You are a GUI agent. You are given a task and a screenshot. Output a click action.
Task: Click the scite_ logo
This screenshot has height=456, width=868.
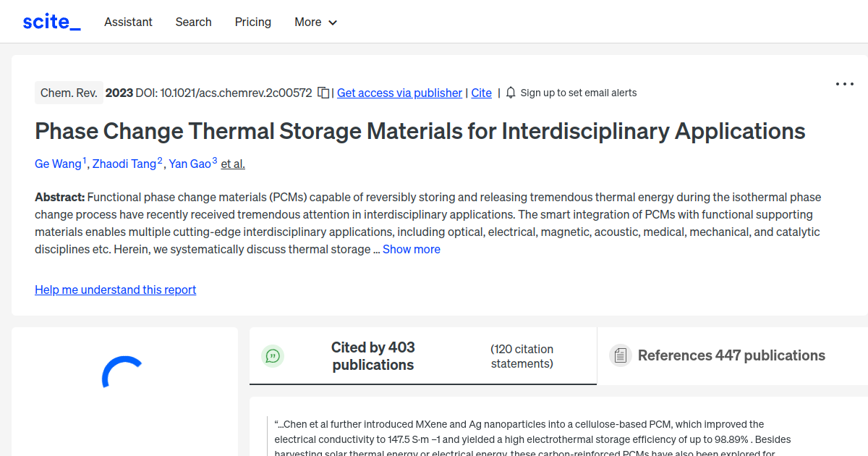51,21
